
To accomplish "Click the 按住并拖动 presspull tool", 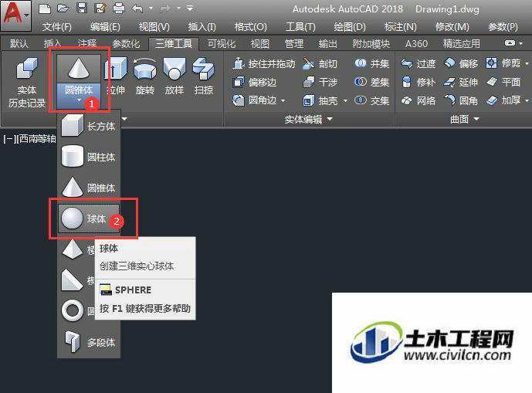I will pos(264,64).
